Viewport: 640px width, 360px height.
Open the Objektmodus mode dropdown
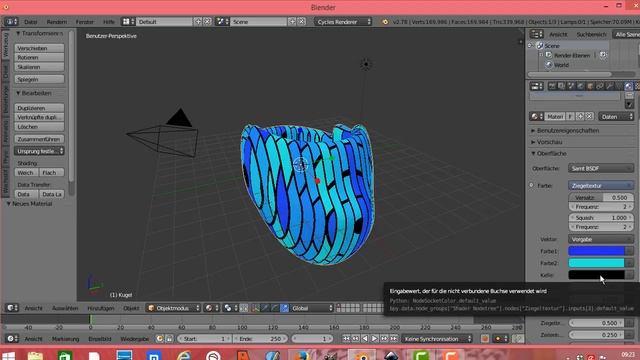(174, 308)
